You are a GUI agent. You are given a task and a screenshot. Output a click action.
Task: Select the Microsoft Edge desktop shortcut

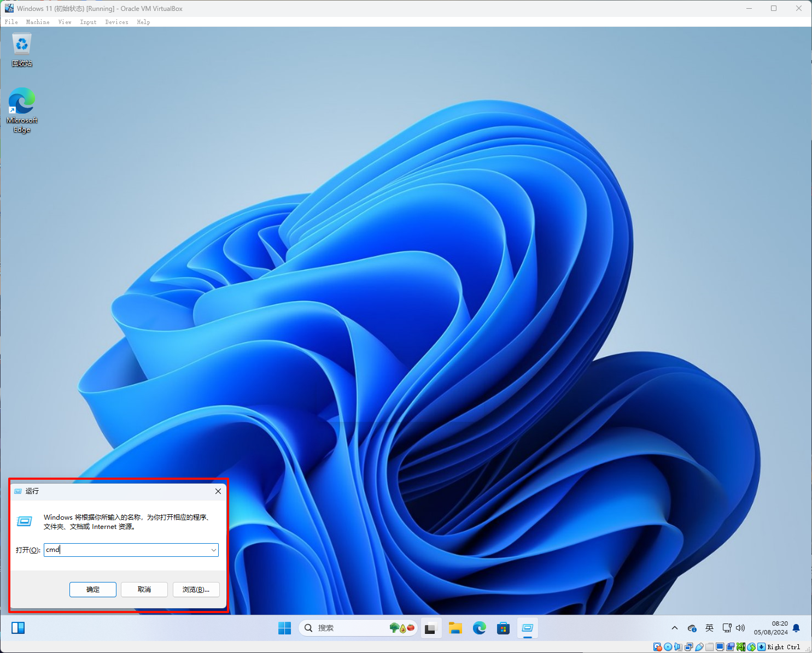22,110
